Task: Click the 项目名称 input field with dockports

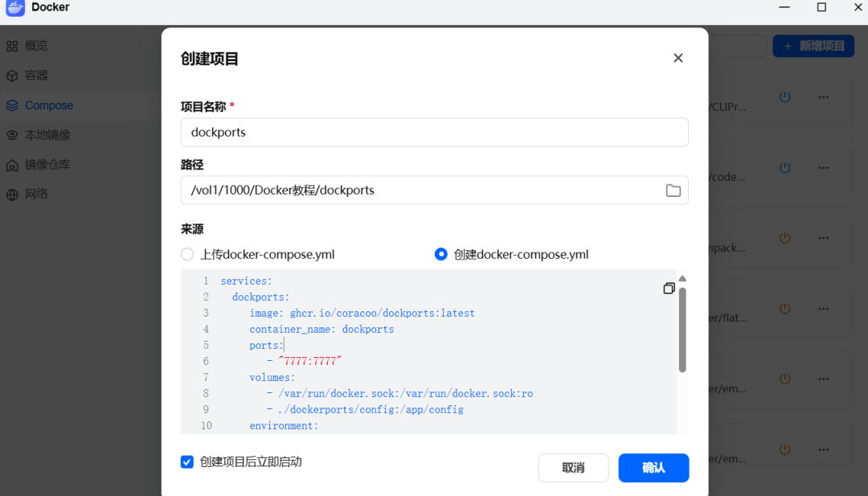Action: [434, 133]
